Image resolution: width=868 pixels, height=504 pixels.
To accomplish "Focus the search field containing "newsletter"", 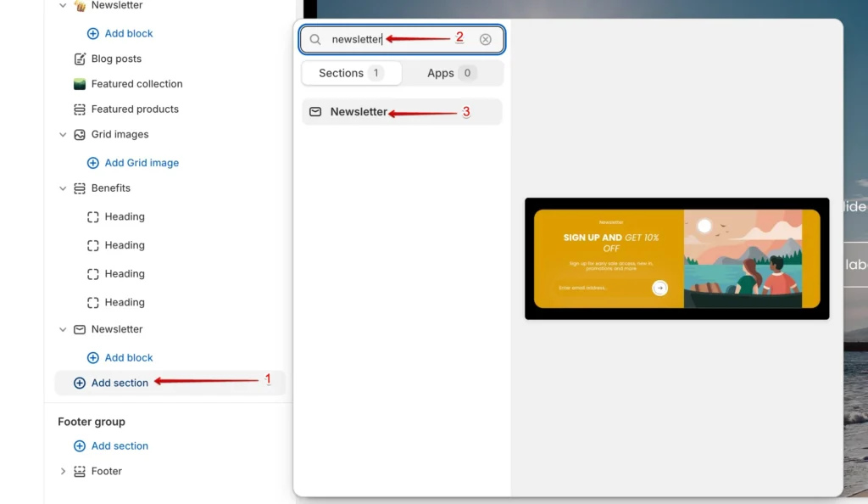I will click(402, 39).
